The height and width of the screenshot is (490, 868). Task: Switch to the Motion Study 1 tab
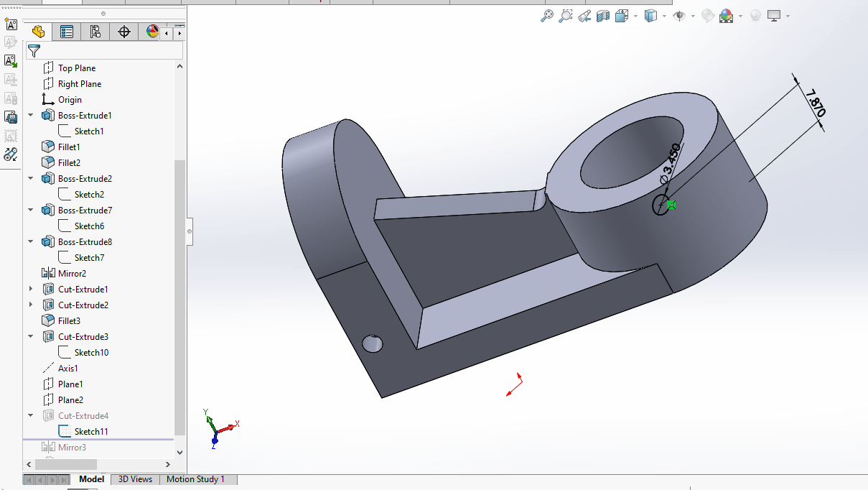click(195, 479)
